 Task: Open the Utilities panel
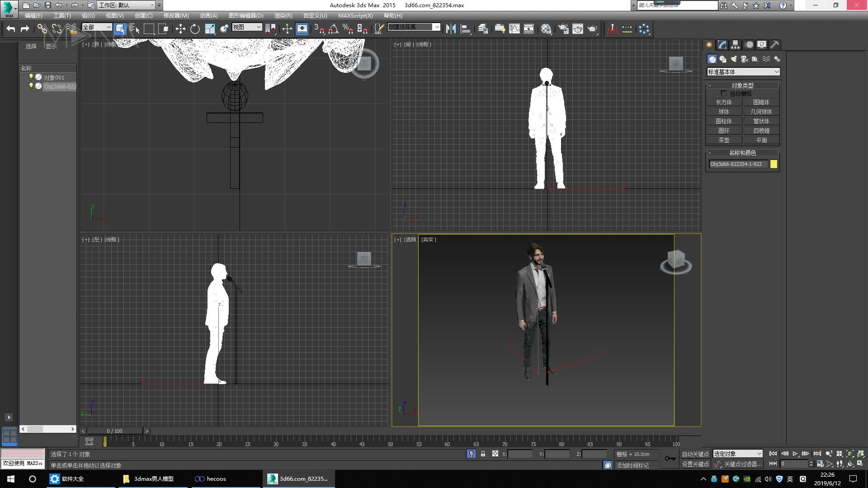[774, 44]
